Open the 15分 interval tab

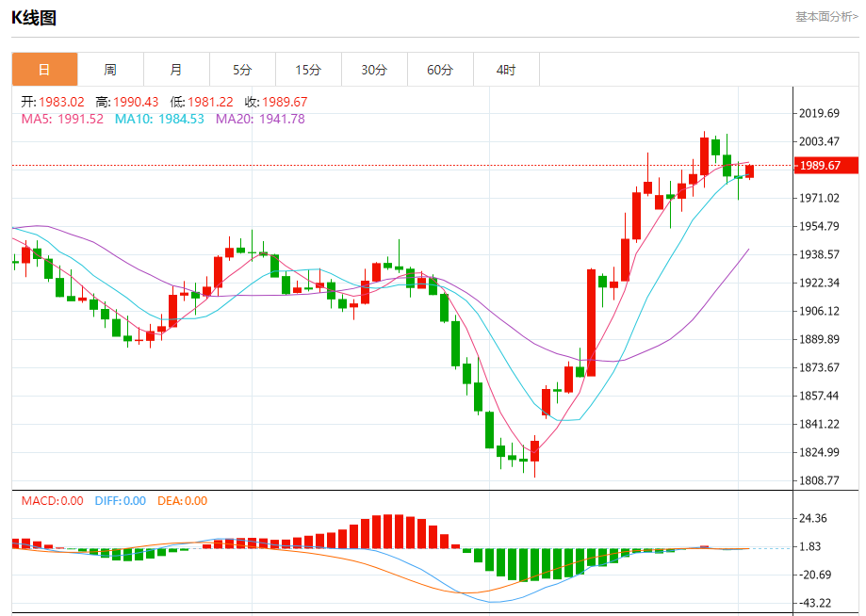pyautogui.click(x=308, y=70)
